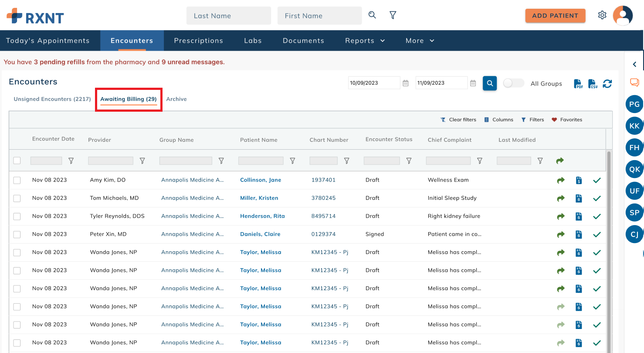Open Encounter Status column filter funnel
The height and width of the screenshot is (353, 644).
pyautogui.click(x=409, y=161)
